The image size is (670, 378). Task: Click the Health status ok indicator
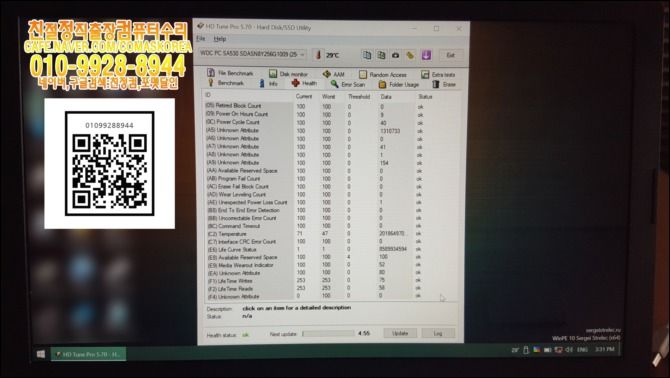(245, 335)
